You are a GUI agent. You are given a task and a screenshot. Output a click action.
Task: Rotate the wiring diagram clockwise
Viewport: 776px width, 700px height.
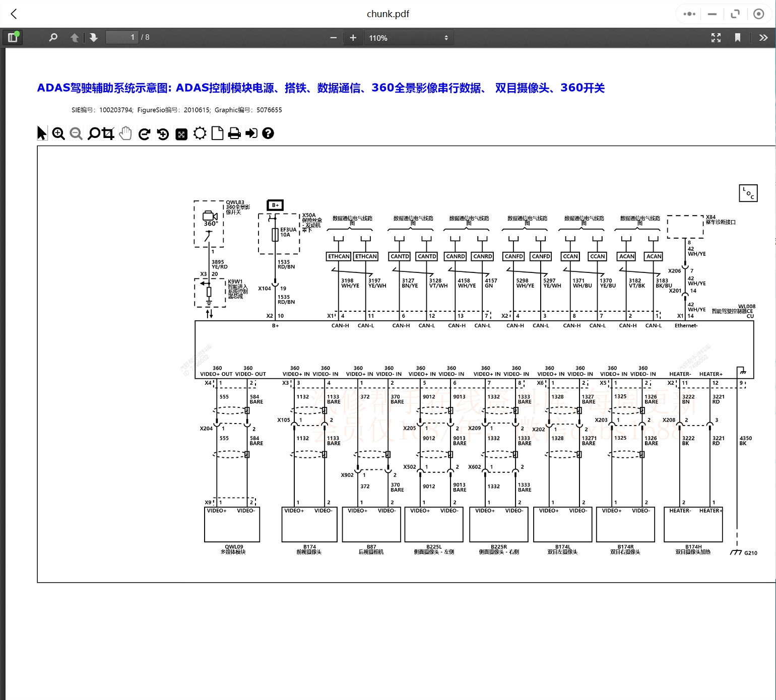[144, 133]
